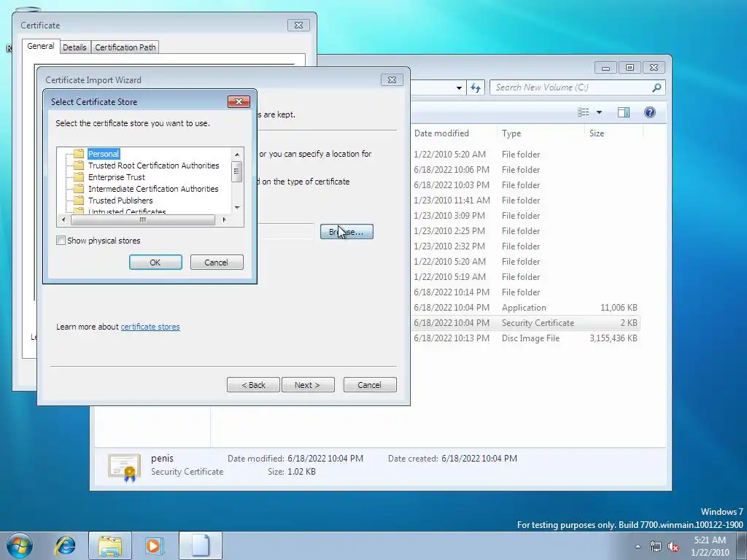The height and width of the screenshot is (560, 747).
Task: Close the Certificate dialog window
Action: 298,26
